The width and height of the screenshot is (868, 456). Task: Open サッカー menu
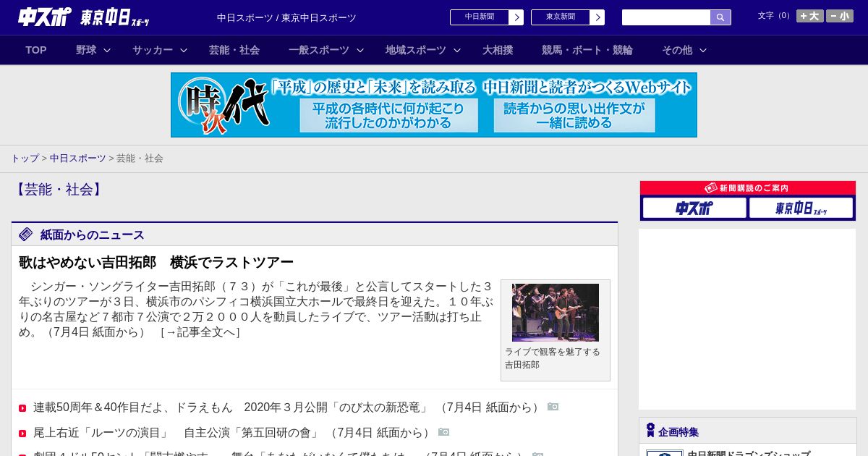[x=153, y=50]
